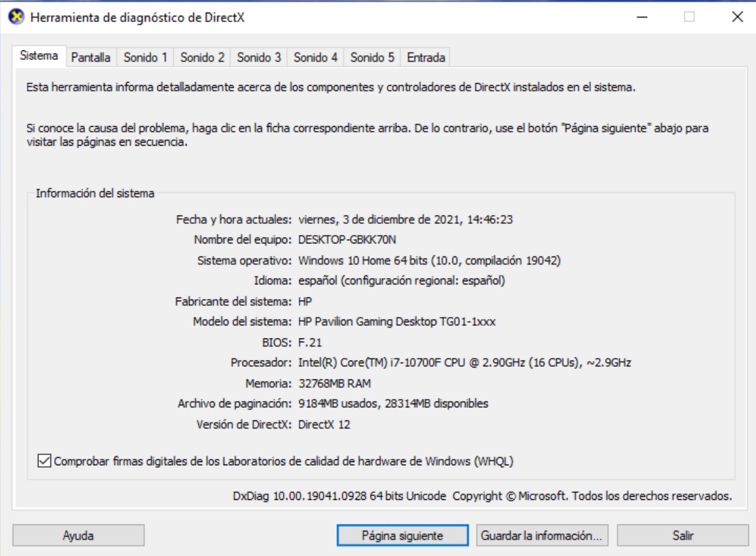The image size is (756, 556).
Task: Click the DirectX diagnostic tool title icon
Action: coord(16,17)
